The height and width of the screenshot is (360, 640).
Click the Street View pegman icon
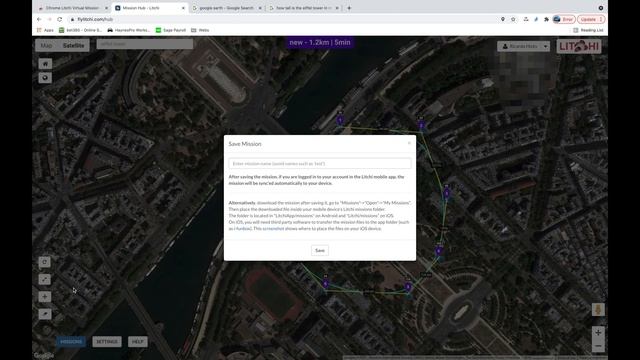(x=598, y=309)
